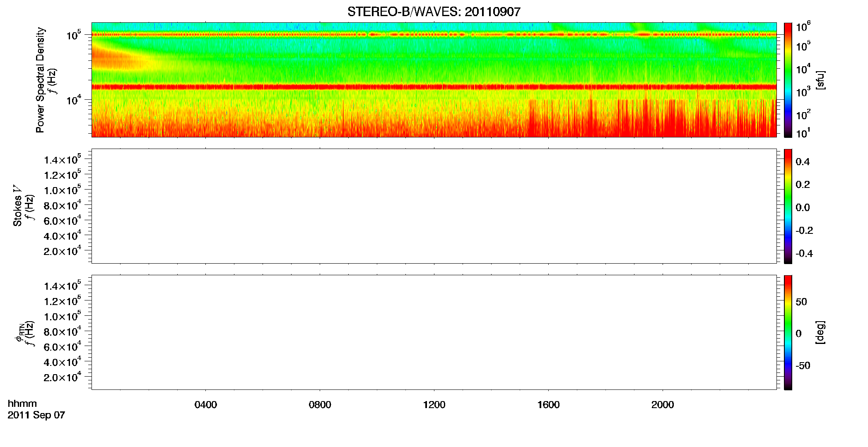Click the 2011 Sep 07 date label
868x447 pixels.
click(36, 415)
